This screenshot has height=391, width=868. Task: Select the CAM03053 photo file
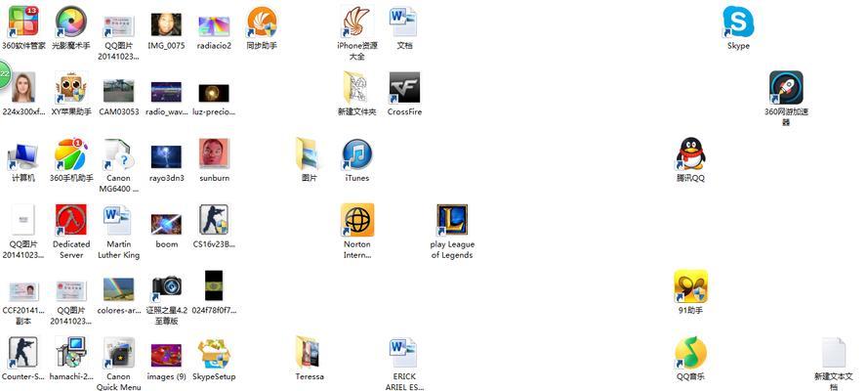(x=119, y=91)
